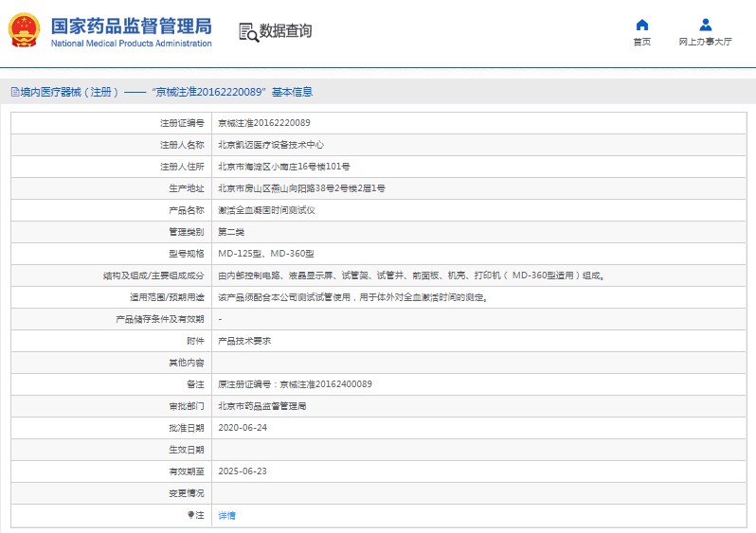Click the 批准日期 row label
Image resolution: width=756 pixels, height=533 pixels.
(186, 428)
